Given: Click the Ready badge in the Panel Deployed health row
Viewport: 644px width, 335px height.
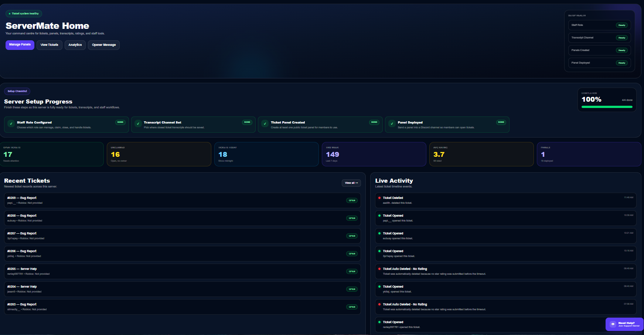Looking at the screenshot, I should 622,63.
